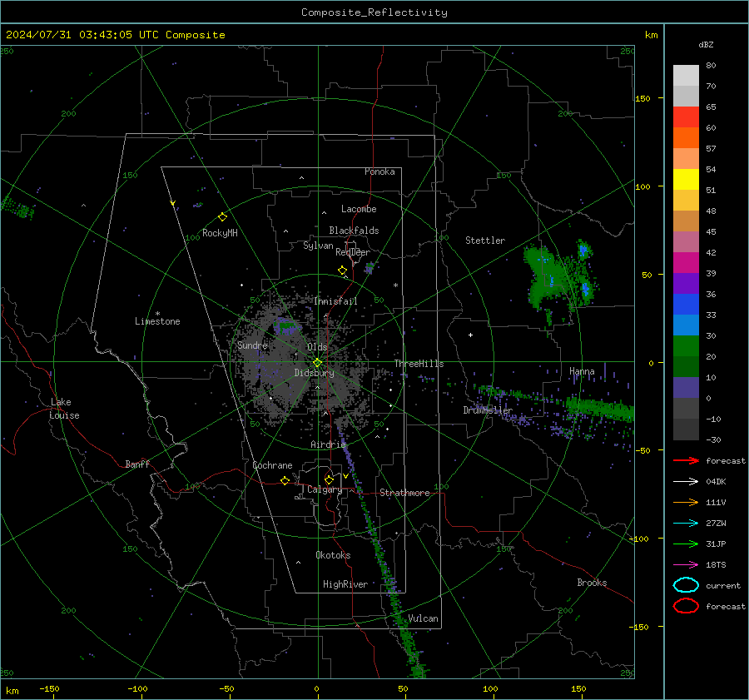
Task: Click the Lacombe city label
Action: pyautogui.click(x=359, y=209)
